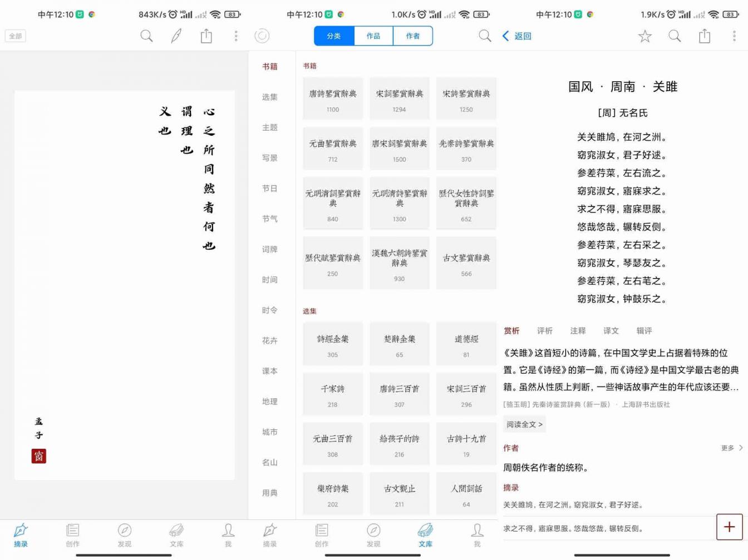The width and height of the screenshot is (748, 560).
Task: Open the 全部 filter at top left
Action: pos(15,36)
